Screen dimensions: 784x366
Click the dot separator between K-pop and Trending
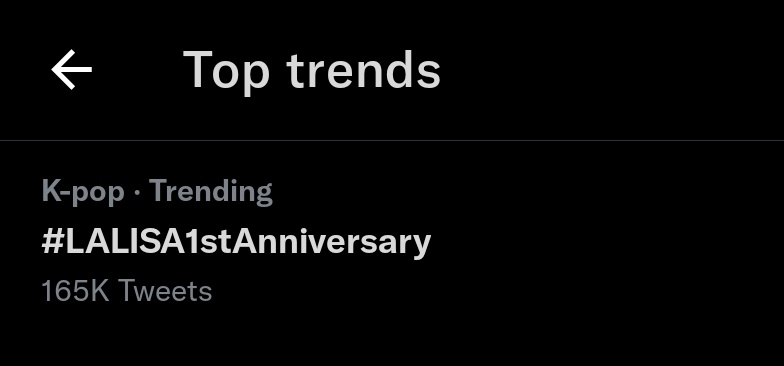(137, 194)
